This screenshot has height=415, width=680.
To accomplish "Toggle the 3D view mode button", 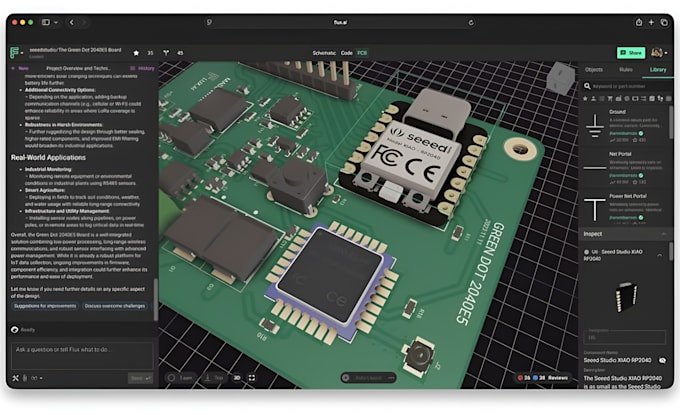I will (237, 378).
